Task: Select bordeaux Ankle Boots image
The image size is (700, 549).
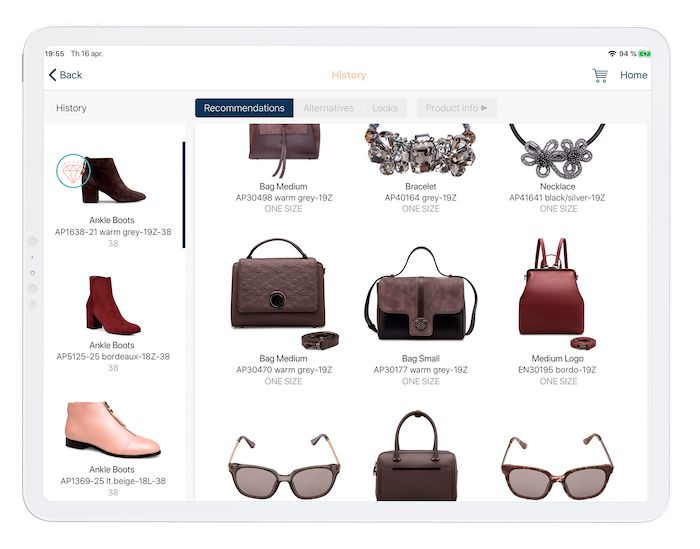Action: tap(113, 305)
